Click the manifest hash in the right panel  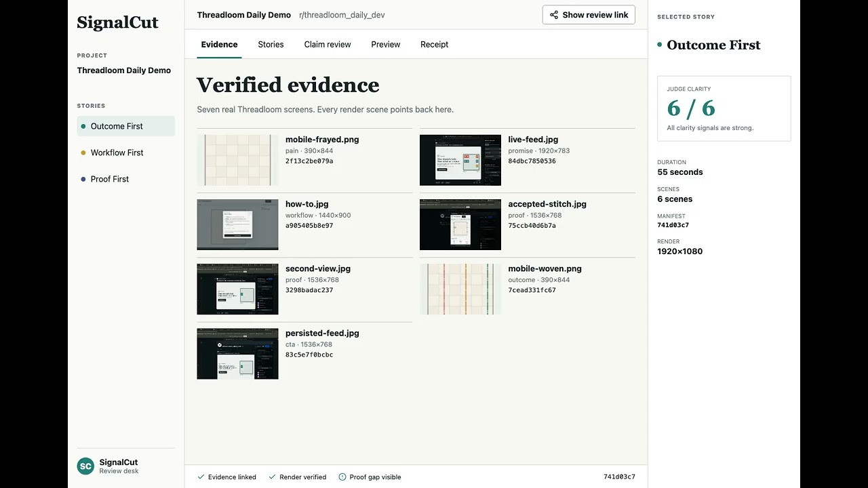[673, 225]
